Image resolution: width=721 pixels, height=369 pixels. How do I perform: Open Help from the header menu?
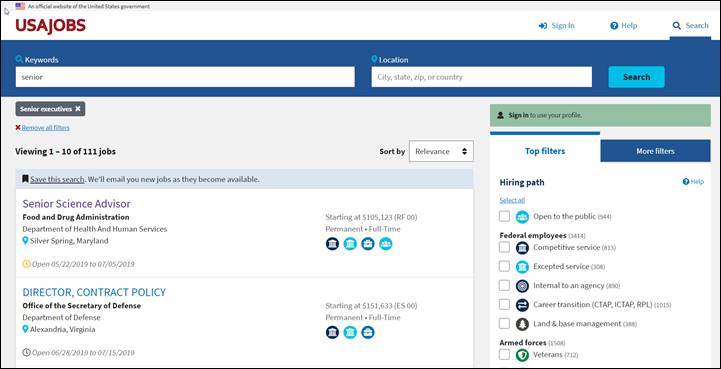click(x=624, y=26)
